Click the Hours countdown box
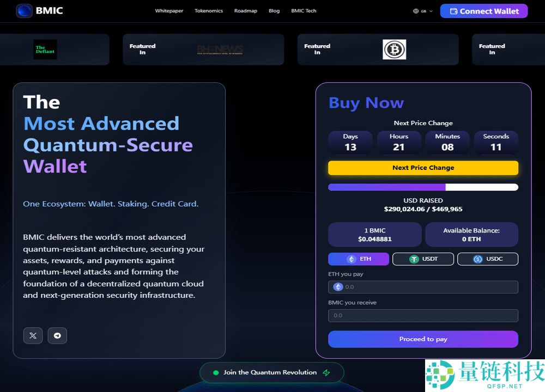 pyautogui.click(x=399, y=142)
